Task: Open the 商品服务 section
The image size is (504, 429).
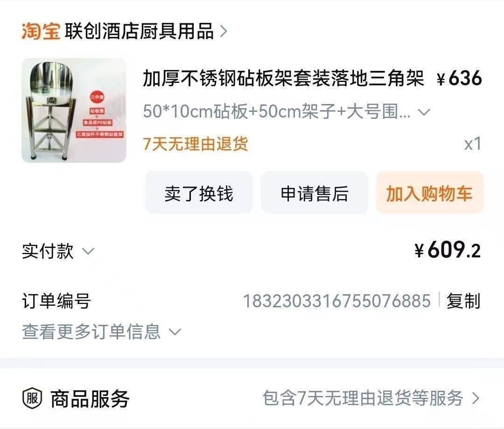Action: (x=90, y=399)
